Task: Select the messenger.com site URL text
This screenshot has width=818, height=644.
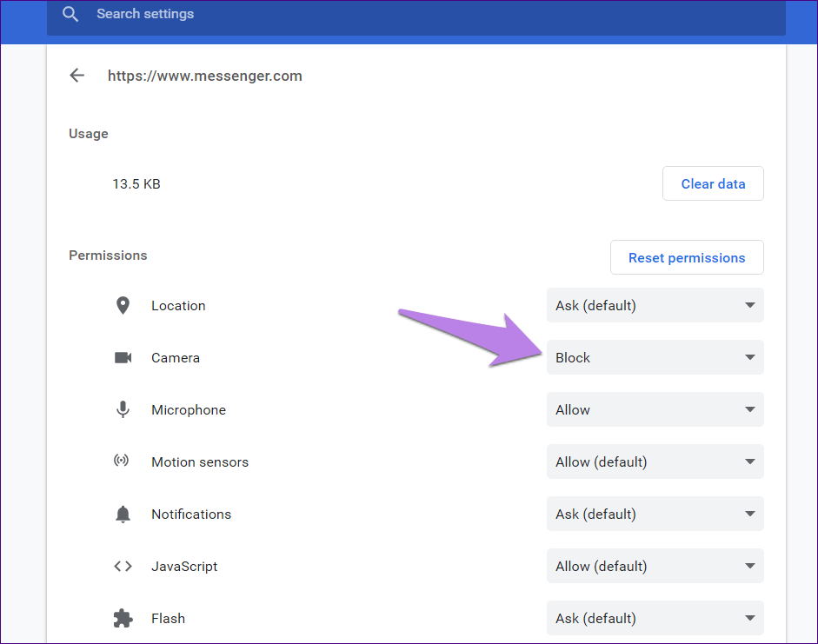Action: 205,76
